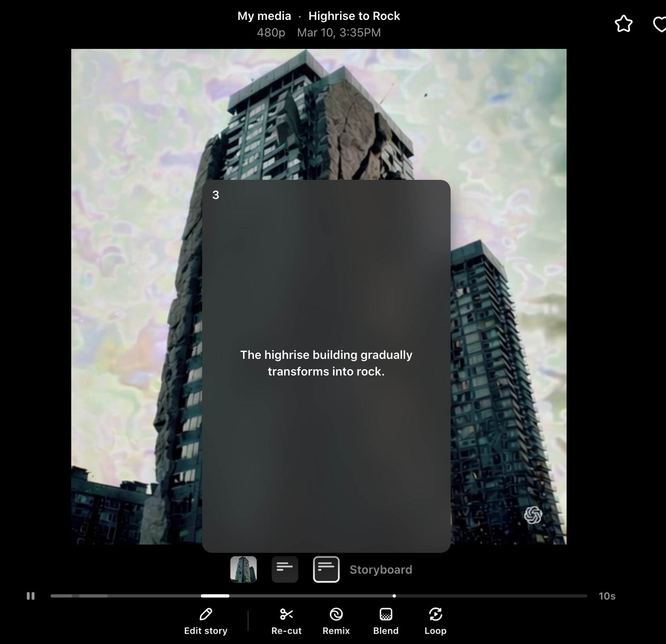
Task: Click the 10s duration label
Action: click(607, 596)
